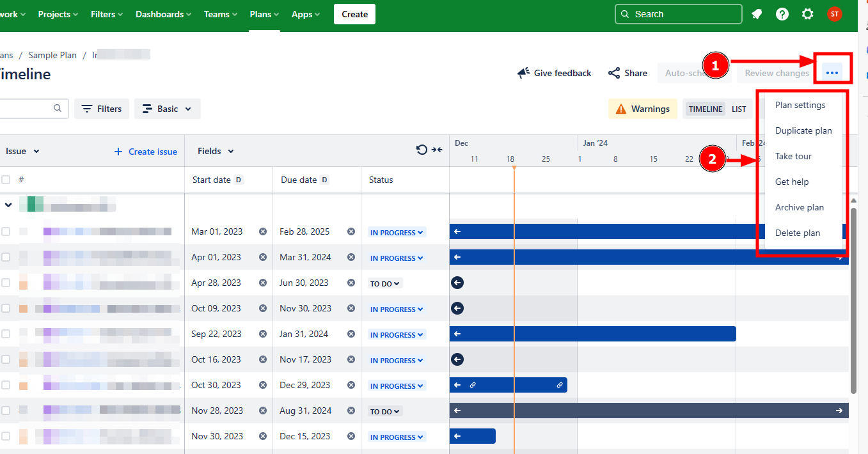Screen dimensions: 868x454
Task: Clear the Mar 01, 2023 start date
Action: (x=263, y=231)
